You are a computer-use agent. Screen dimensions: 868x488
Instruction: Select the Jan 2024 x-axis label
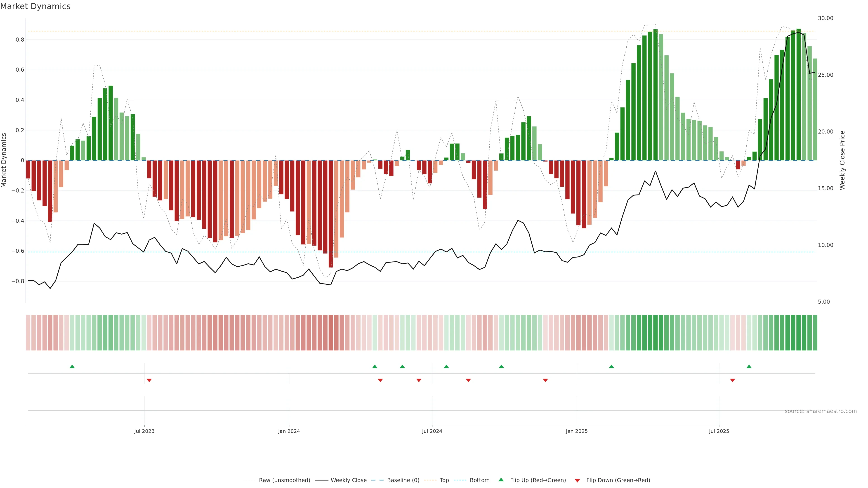pyautogui.click(x=289, y=431)
